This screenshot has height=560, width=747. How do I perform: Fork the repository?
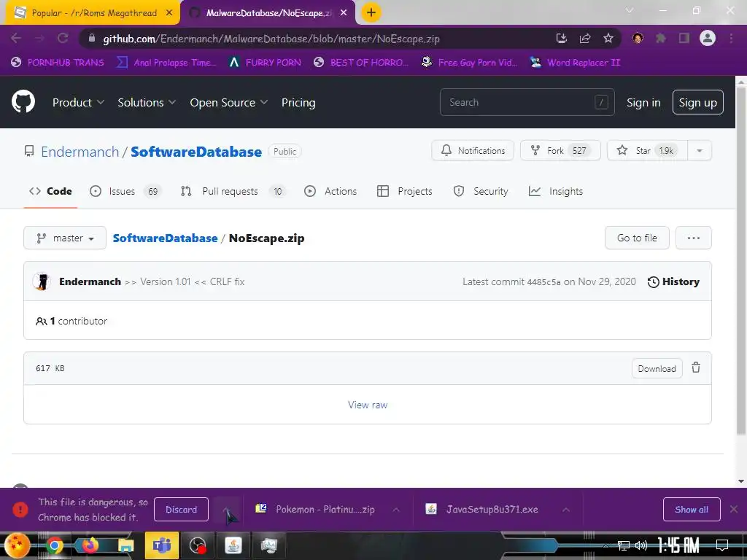[560, 150]
